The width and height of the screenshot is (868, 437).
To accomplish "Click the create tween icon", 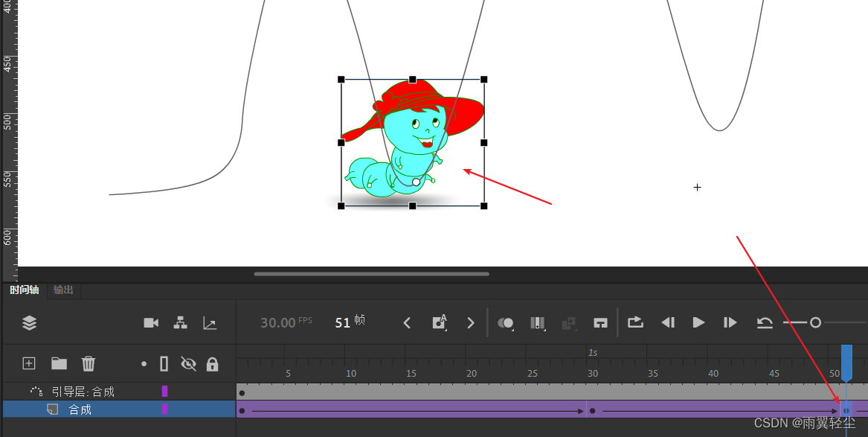I will click(569, 323).
